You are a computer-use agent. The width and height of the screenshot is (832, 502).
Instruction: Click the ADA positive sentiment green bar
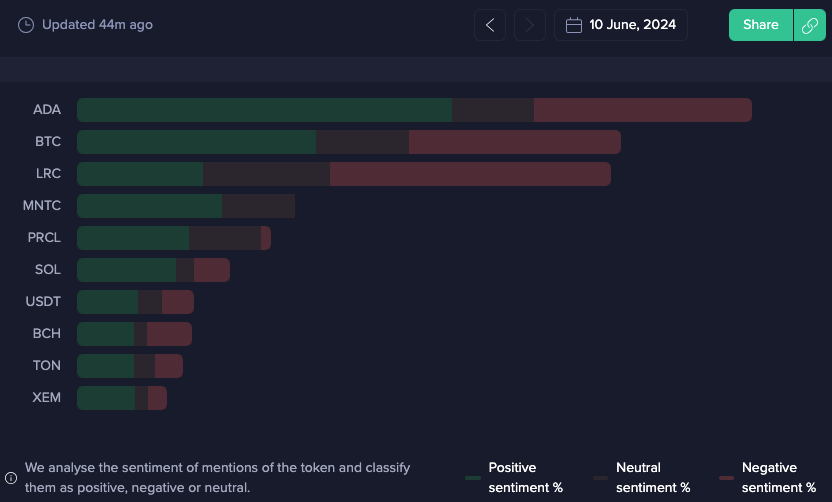tap(265, 110)
